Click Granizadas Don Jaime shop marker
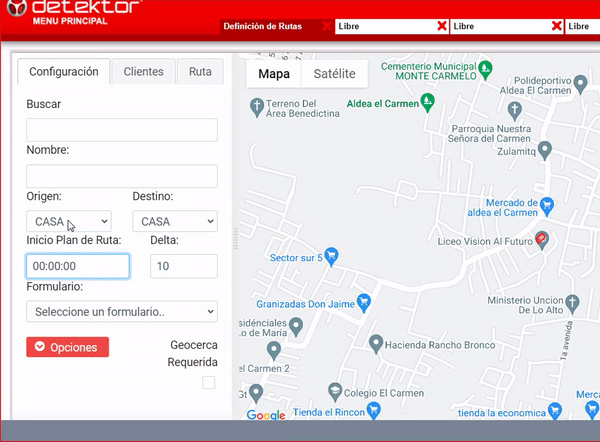Viewport: 600px width, 442px height. 364,303
